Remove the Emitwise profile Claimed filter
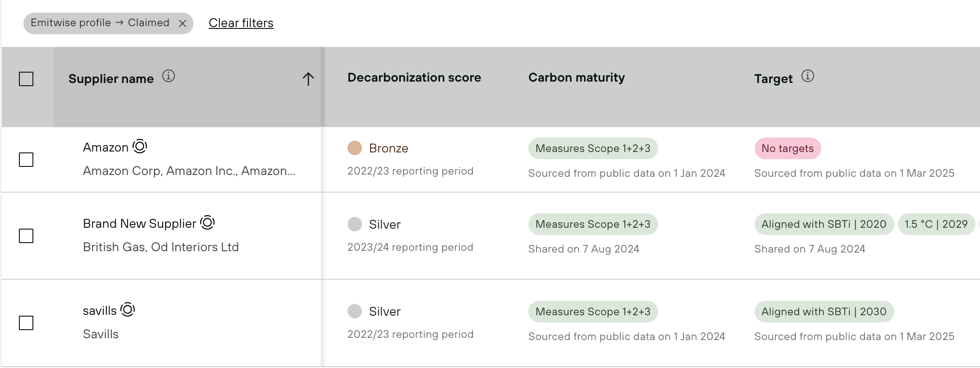Viewport: 980px width, 368px height. click(183, 23)
